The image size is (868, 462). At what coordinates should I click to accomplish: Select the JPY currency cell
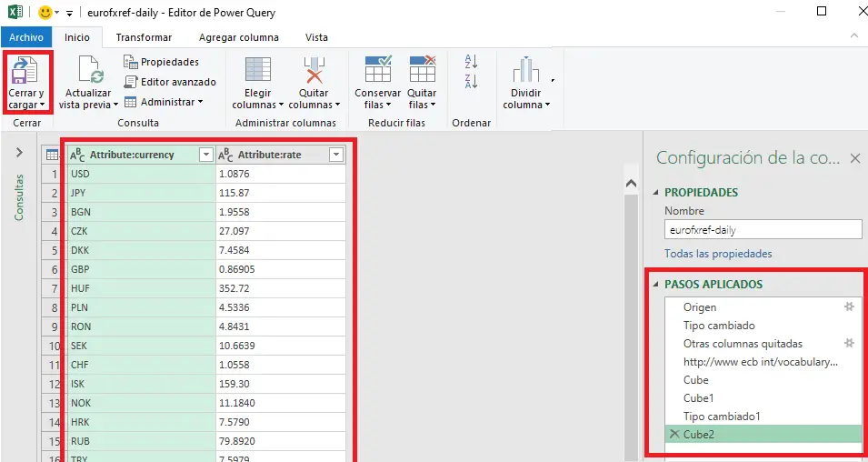point(141,193)
